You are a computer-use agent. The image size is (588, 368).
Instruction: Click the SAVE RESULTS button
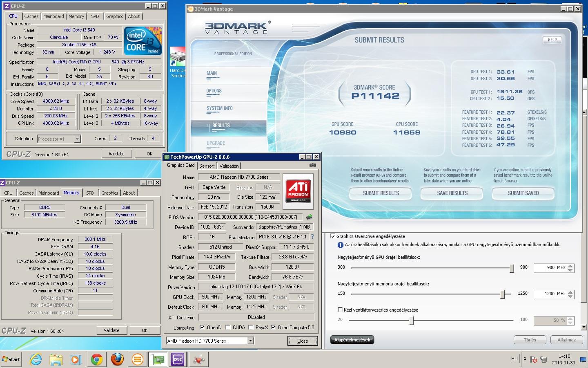tap(452, 193)
